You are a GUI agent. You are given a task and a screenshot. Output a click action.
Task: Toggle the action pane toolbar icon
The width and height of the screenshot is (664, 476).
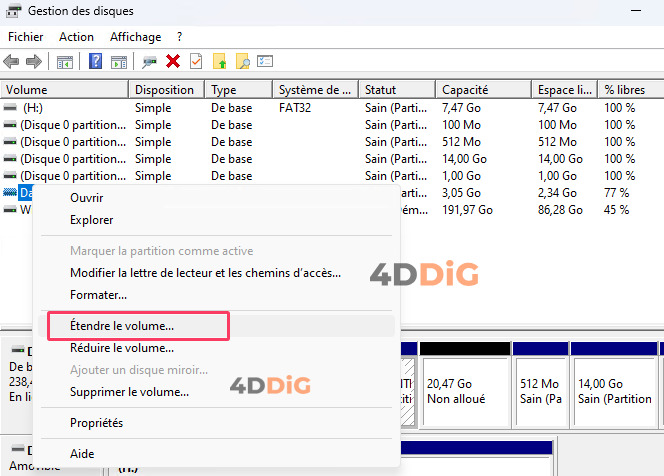[x=119, y=62]
